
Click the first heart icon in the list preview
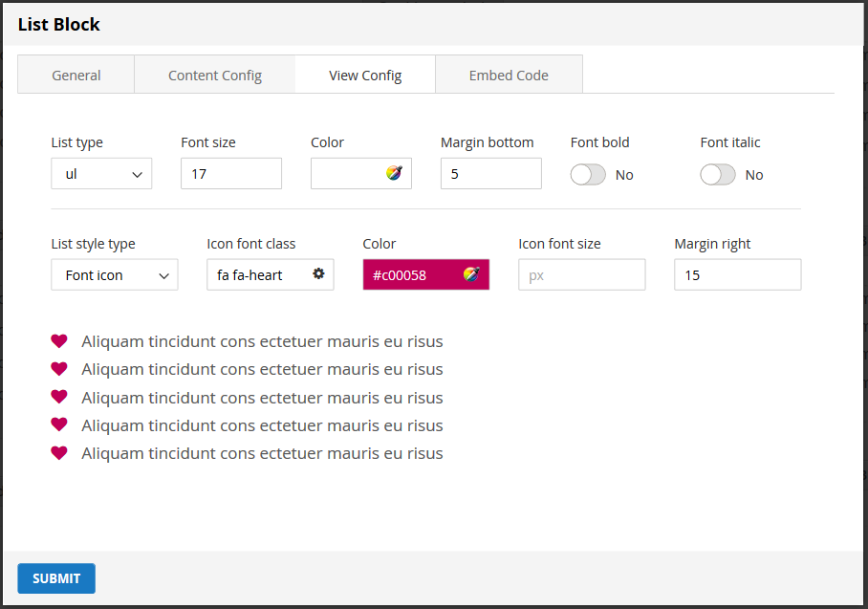(x=59, y=340)
